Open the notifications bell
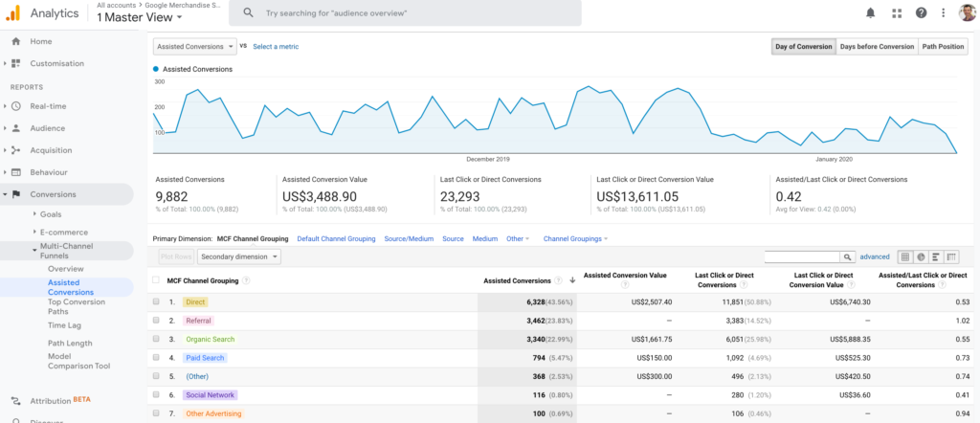This screenshot has width=980, height=423. click(871, 13)
